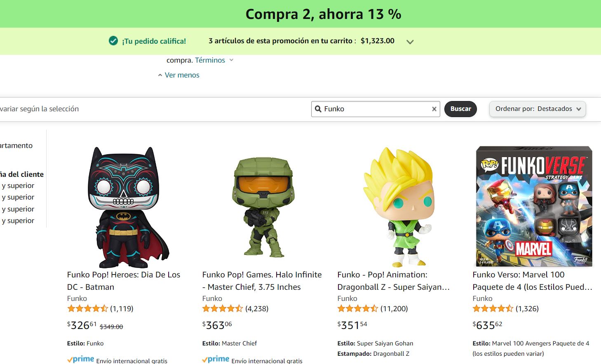Open the Super Saiyan Gohan product image
The image size is (601, 364).
click(398, 207)
